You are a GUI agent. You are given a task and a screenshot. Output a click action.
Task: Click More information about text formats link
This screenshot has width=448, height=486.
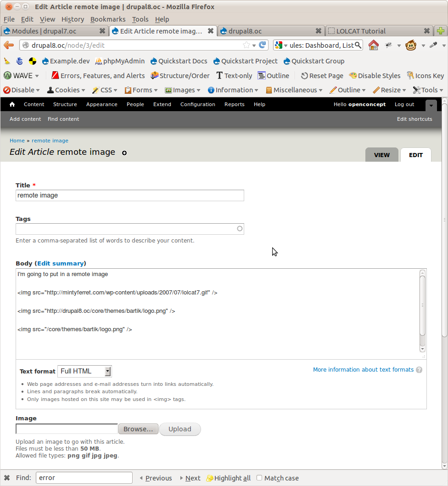tap(363, 369)
